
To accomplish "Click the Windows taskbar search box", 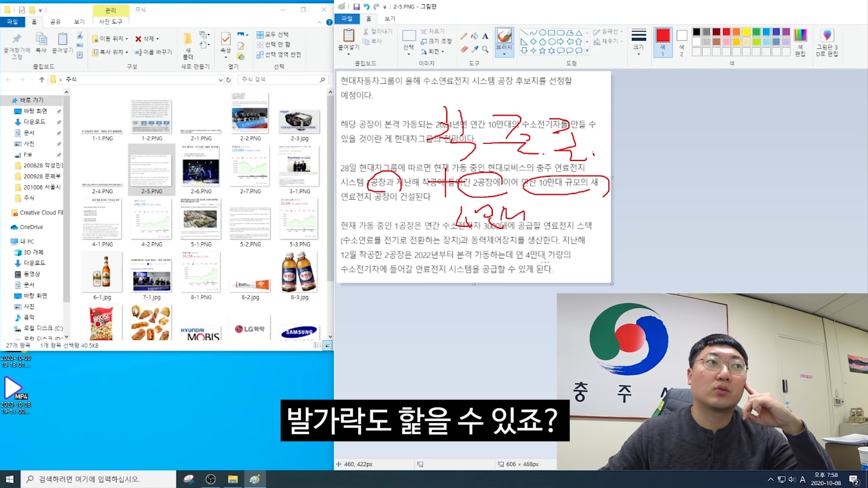I will tap(98, 479).
